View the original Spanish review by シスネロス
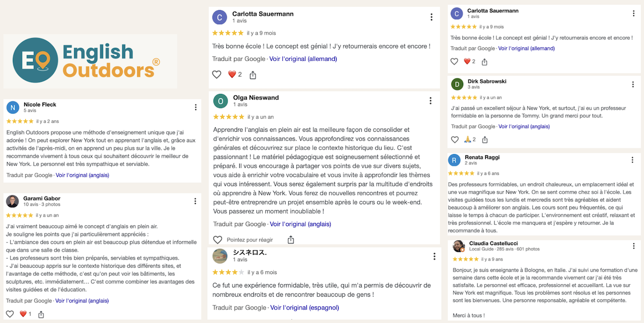 coord(304,307)
